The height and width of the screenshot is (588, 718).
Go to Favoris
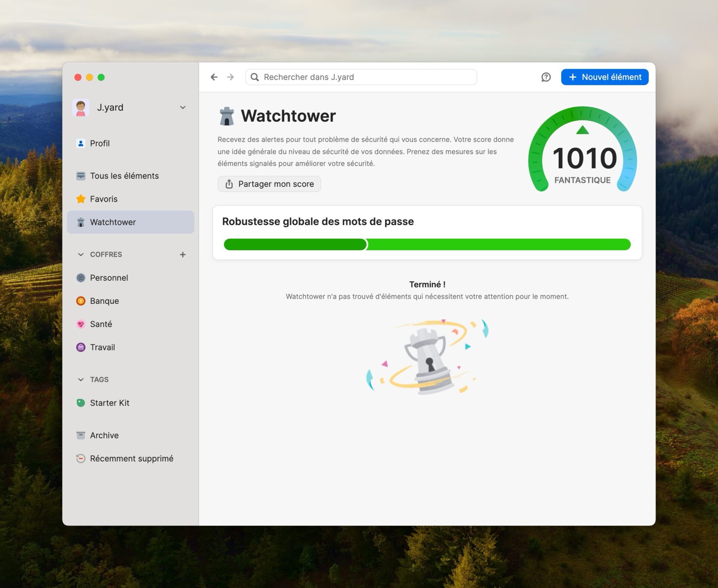tap(131, 199)
